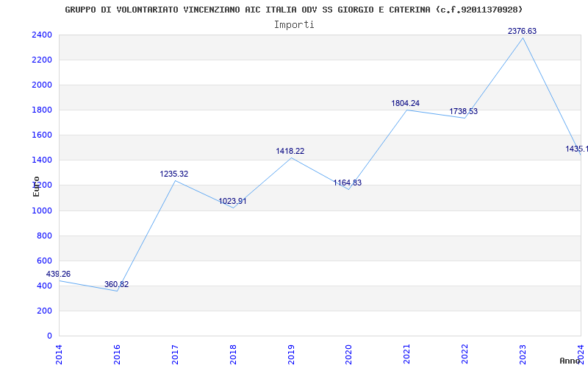
Task: Click the chart title GRUPPO DI VOLONTARIATO VINCENZIANO
Action: point(293,10)
